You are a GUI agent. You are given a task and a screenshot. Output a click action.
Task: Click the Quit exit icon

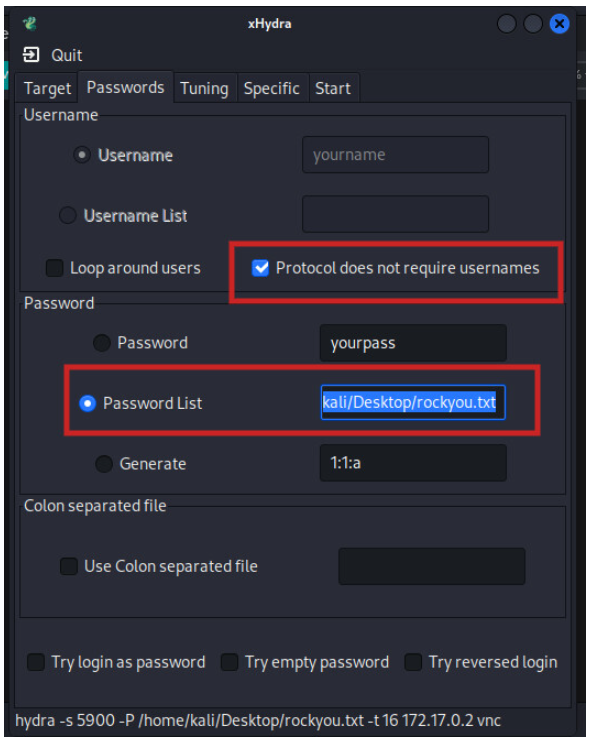31,55
